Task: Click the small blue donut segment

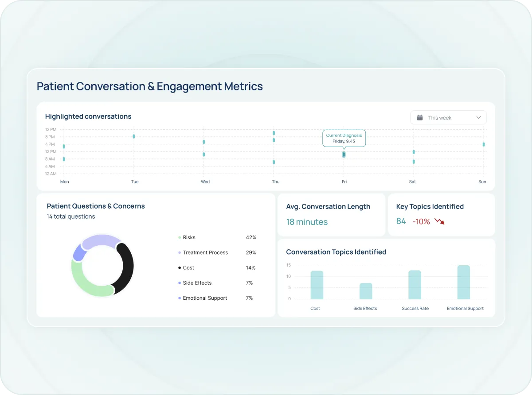Action: click(78, 253)
